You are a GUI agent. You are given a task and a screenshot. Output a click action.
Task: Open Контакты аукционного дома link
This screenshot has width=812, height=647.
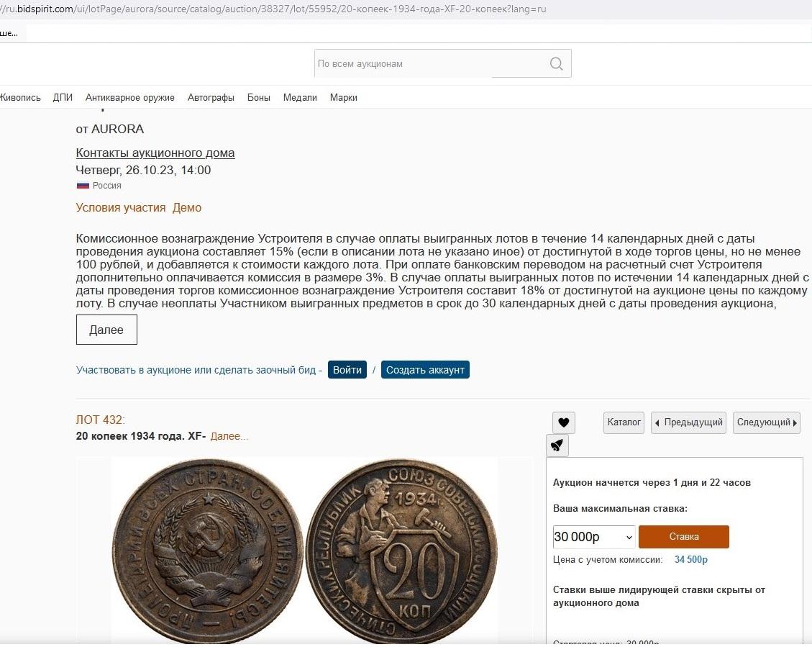click(x=155, y=153)
